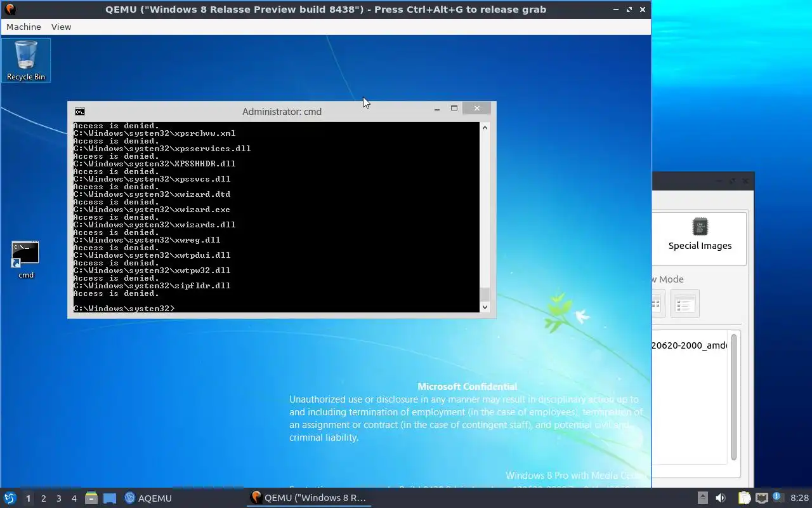This screenshot has height=508, width=812.
Task: Open the update notification tray icon
Action: click(778, 497)
